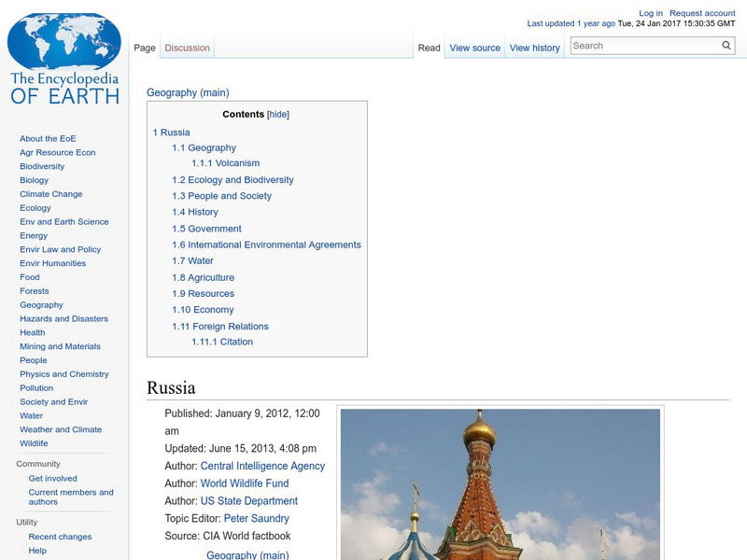Jump to 1.1.1 Volcanism section

click(225, 163)
